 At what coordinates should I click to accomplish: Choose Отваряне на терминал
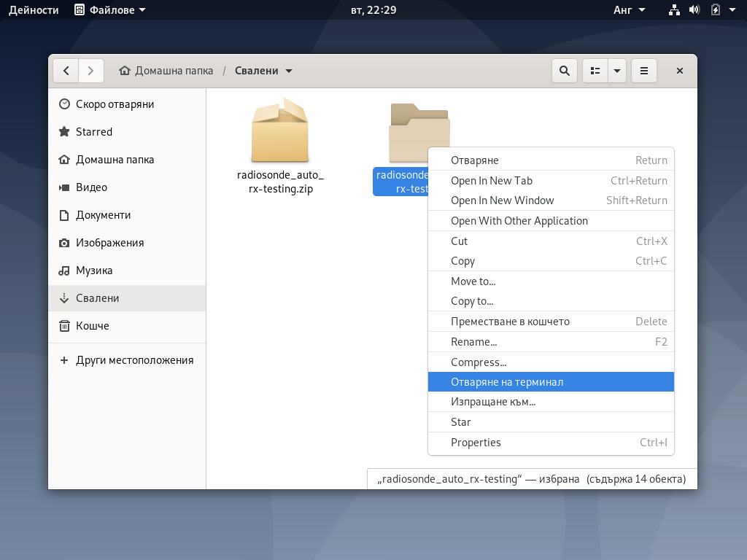coord(551,382)
